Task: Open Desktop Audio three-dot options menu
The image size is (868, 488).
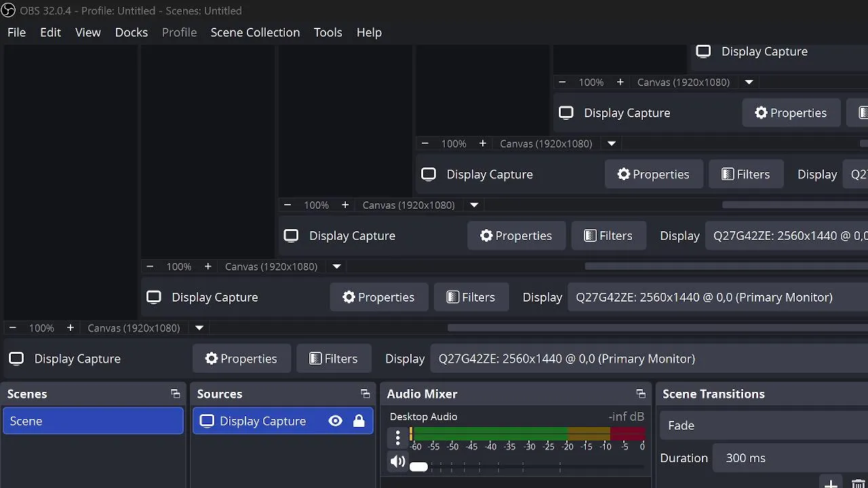Action: 398,437
